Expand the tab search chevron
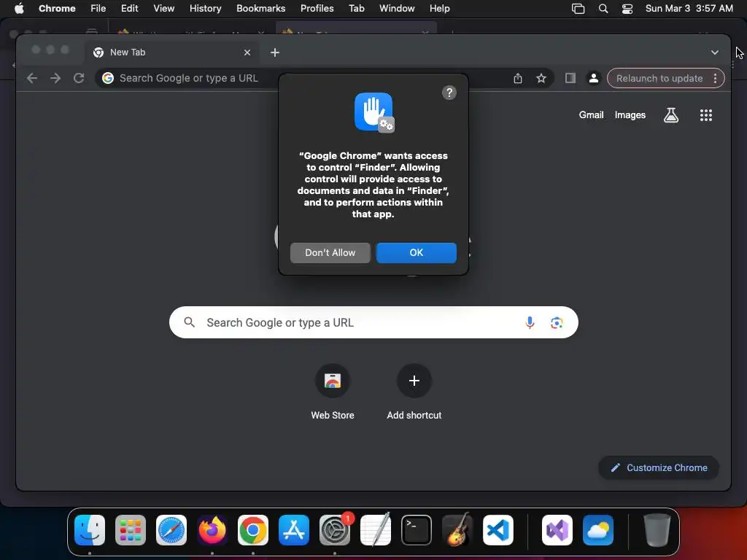 click(715, 52)
